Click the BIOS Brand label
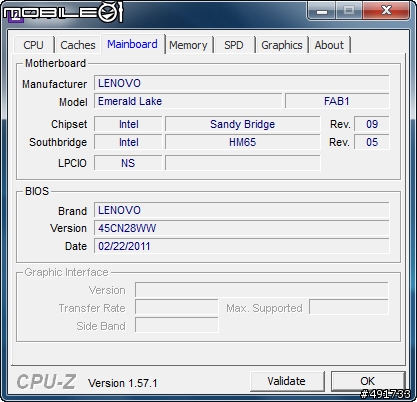The image size is (417, 402). tap(72, 211)
